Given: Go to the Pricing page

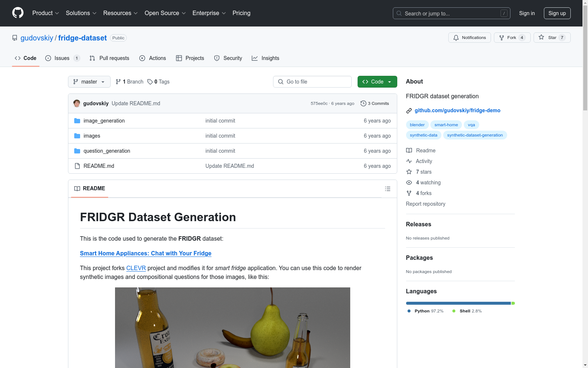Looking at the screenshot, I should 241,13.
